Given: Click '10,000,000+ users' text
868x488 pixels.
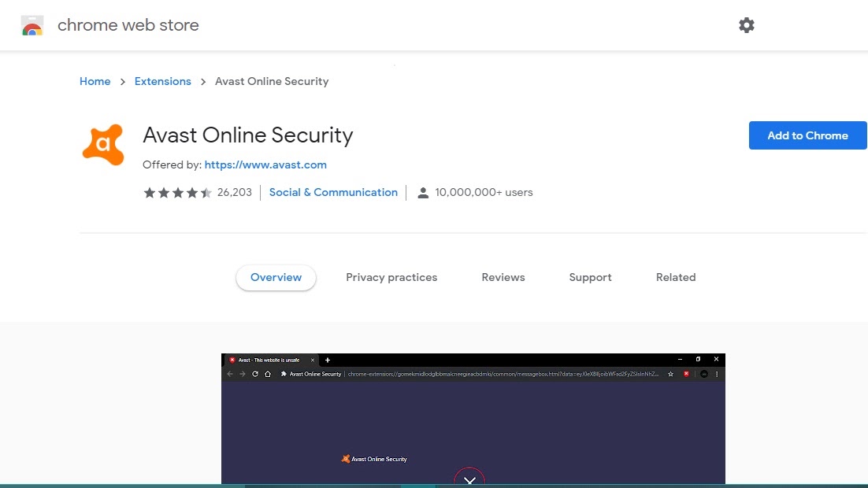Looking at the screenshot, I should [484, 193].
